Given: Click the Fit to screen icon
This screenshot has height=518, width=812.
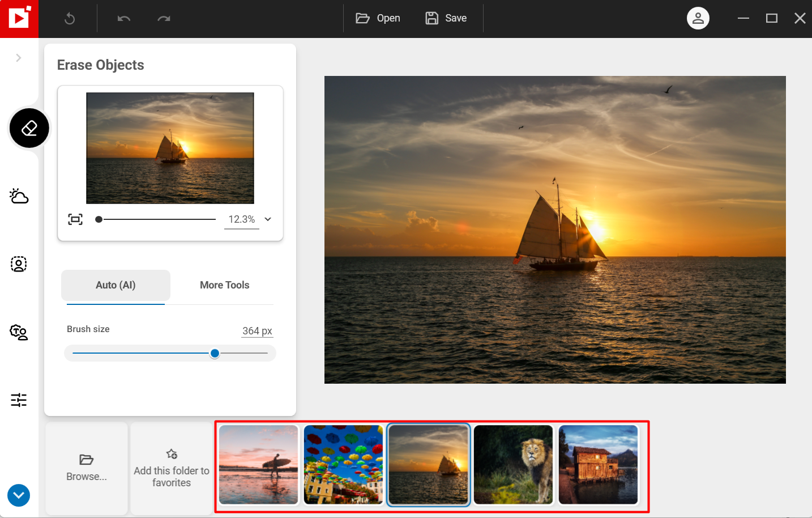Looking at the screenshot, I should [75, 219].
